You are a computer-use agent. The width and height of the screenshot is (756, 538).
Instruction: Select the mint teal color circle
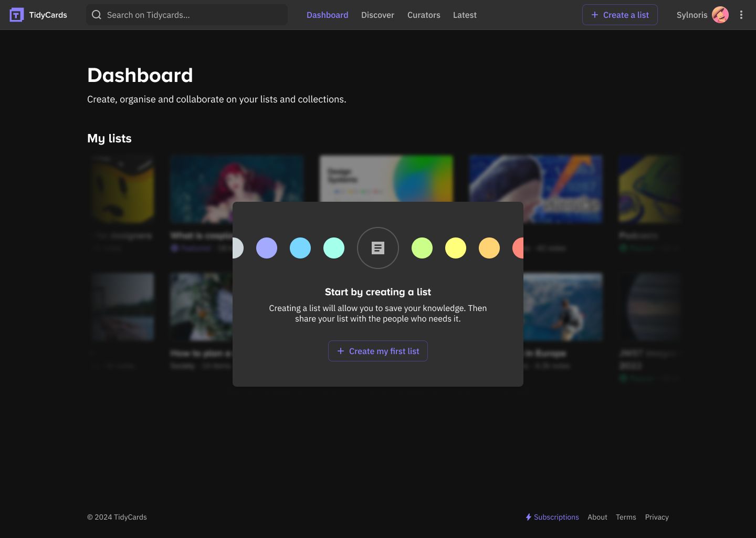tap(334, 248)
